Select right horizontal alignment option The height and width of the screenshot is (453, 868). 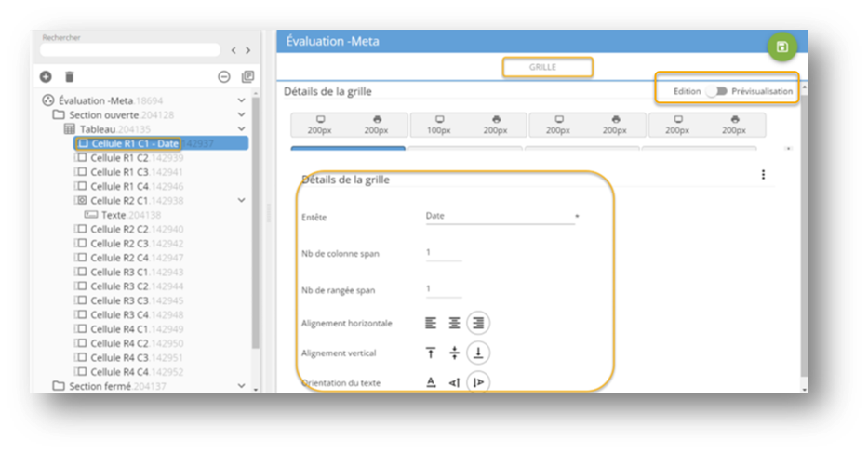pyautogui.click(x=478, y=323)
